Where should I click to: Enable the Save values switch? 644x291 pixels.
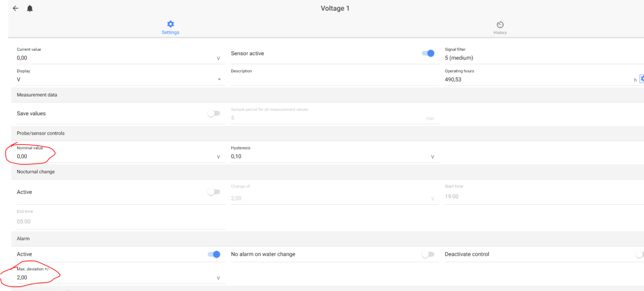[x=214, y=114]
